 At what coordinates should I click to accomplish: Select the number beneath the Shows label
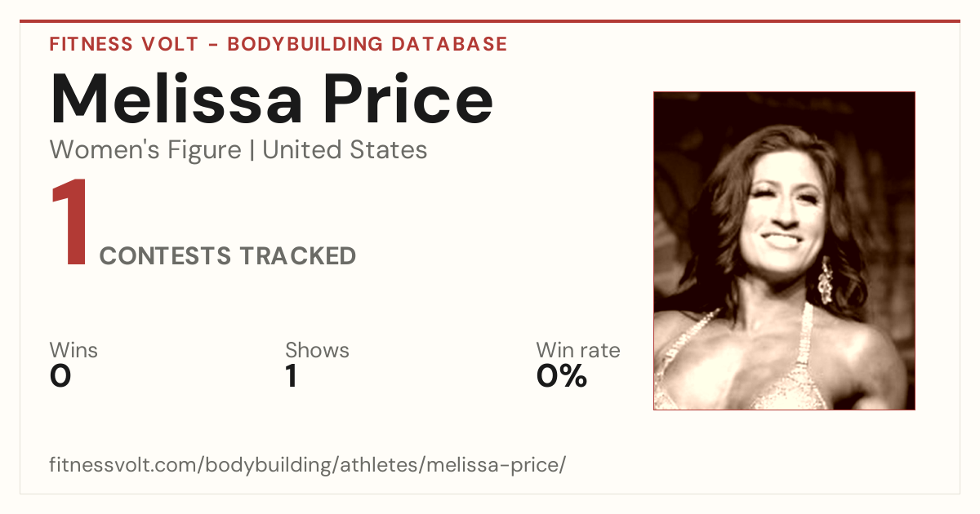coord(291,376)
